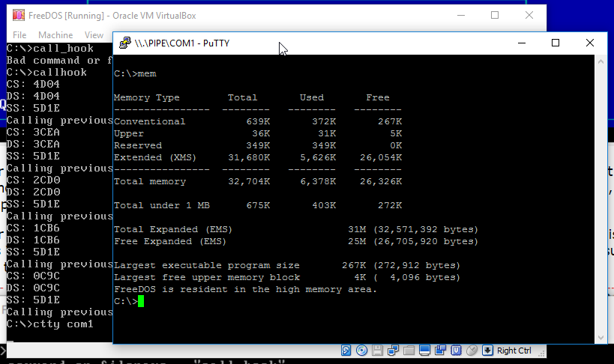Open the PuTTY system menu icon

123,43
